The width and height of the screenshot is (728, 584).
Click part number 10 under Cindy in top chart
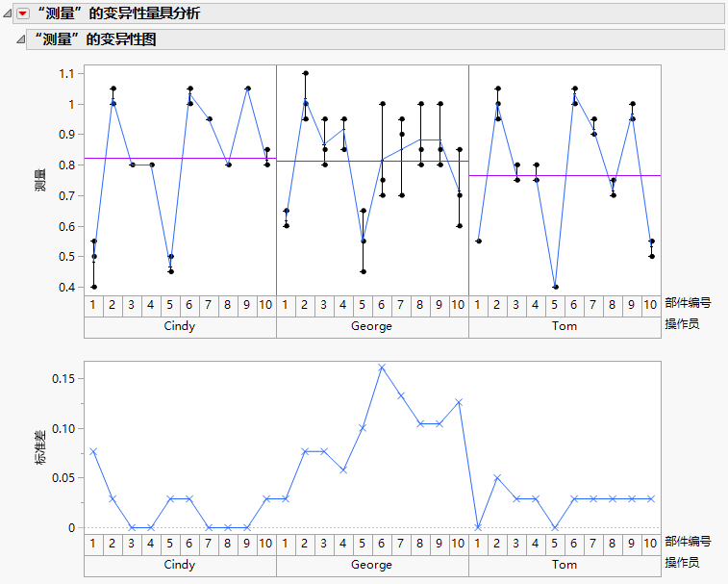(x=266, y=305)
